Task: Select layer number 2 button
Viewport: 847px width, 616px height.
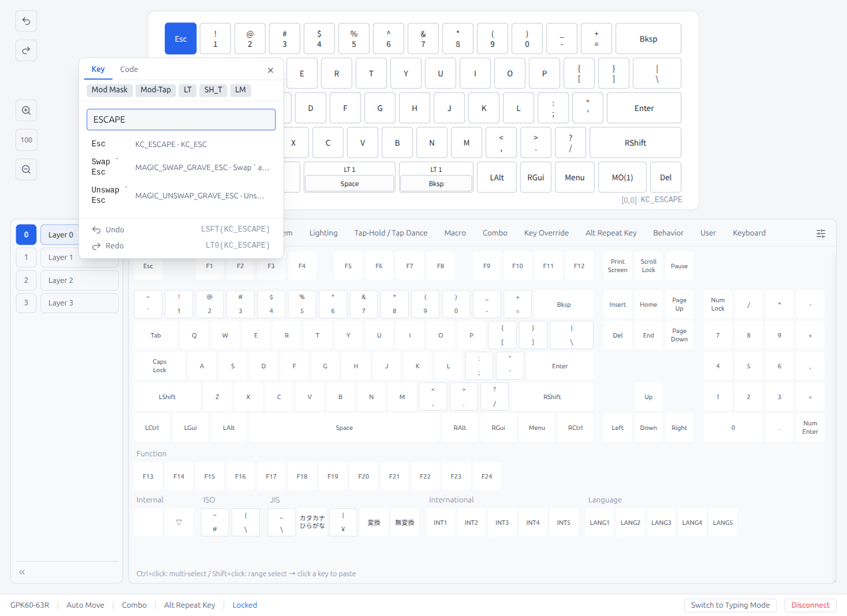Action: pos(26,280)
